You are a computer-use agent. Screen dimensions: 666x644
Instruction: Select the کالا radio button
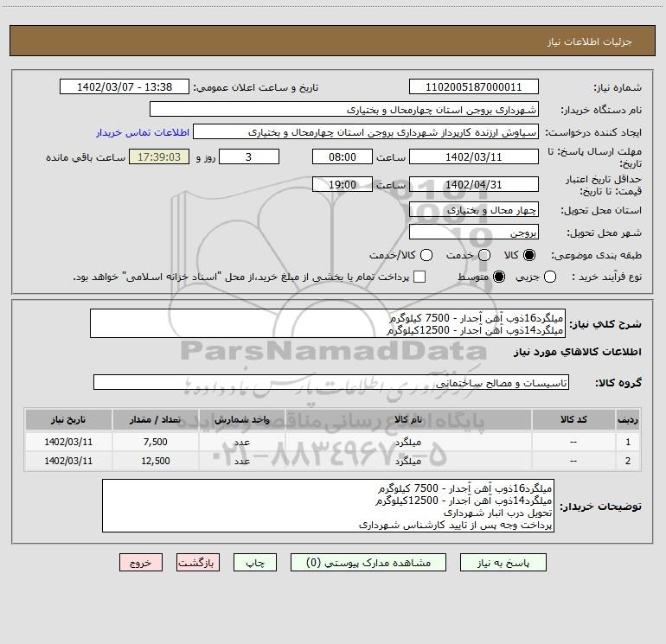click(529, 255)
